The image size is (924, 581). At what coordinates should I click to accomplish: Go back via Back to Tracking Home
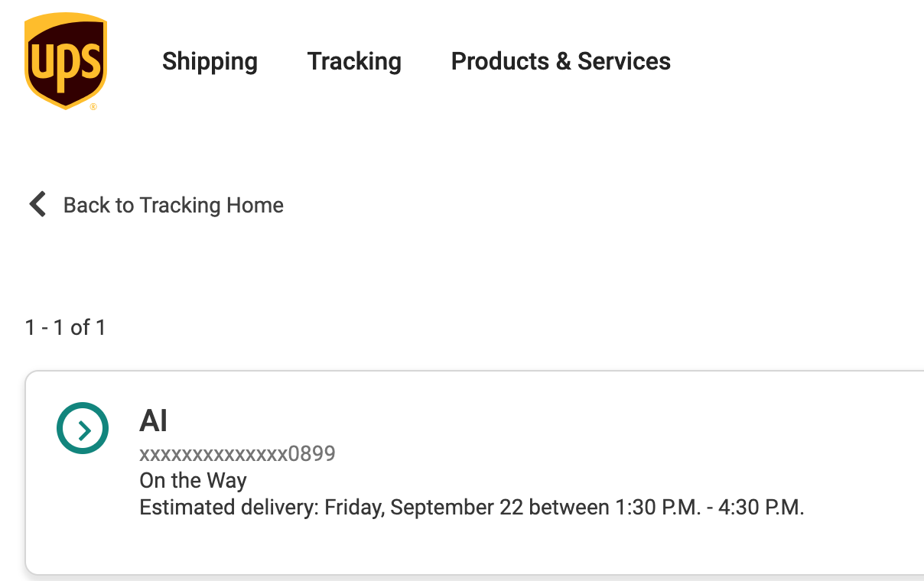173,205
